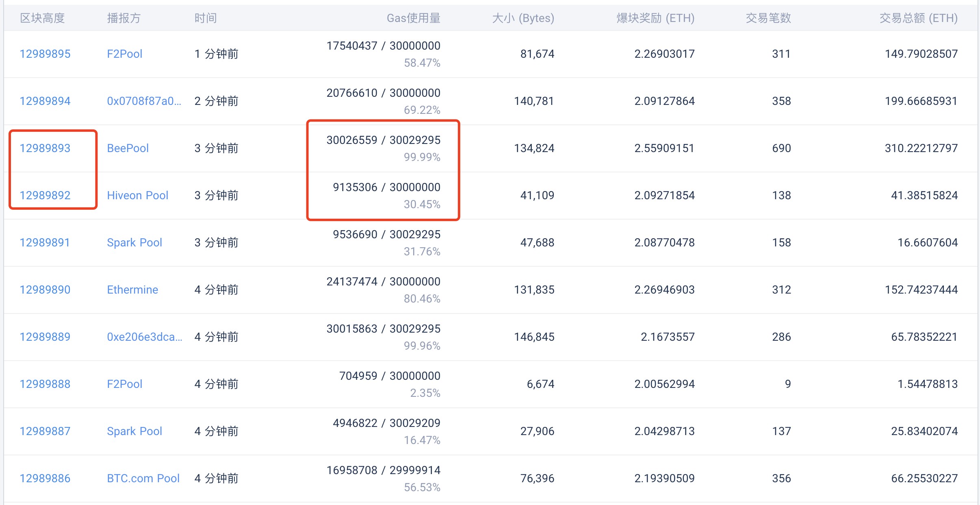The height and width of the screenshot is (505, 980).
Task: Open block 12989886 details
Action: coord(45,478)
